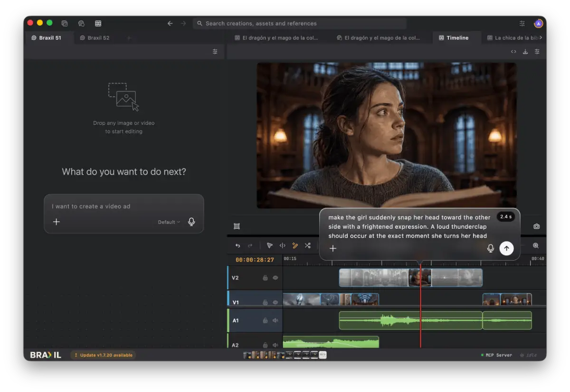The width and height of the screenshot is (570, 392).
Task: Toggle the lock on track A2
Action: (x=265, y=345)
